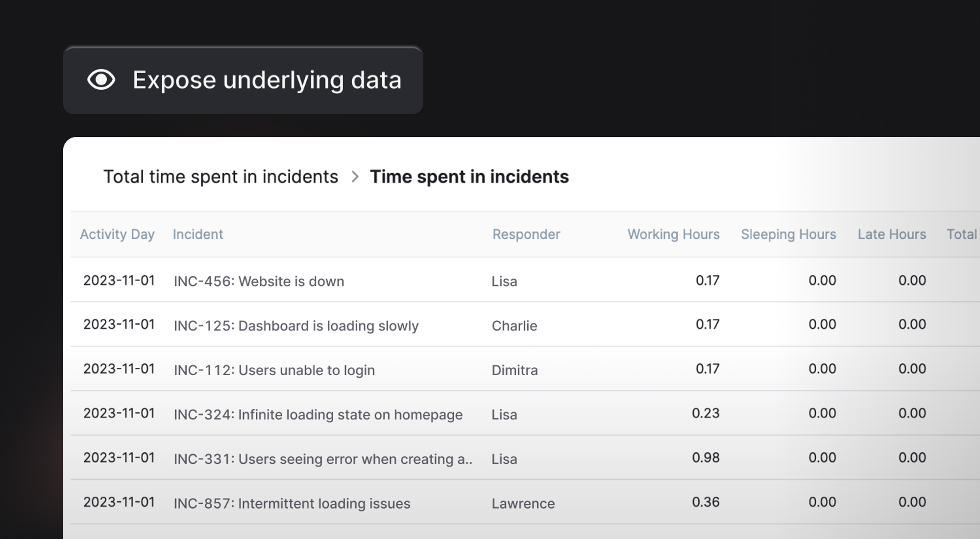Sort by Activity Day column header
The image size is (980, 539).
[117, 234]
